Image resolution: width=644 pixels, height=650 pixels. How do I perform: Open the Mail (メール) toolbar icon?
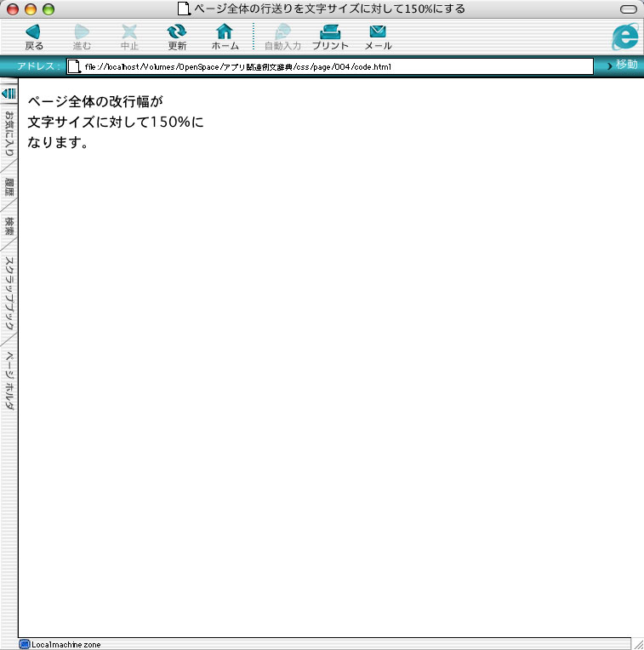[378, 36]
